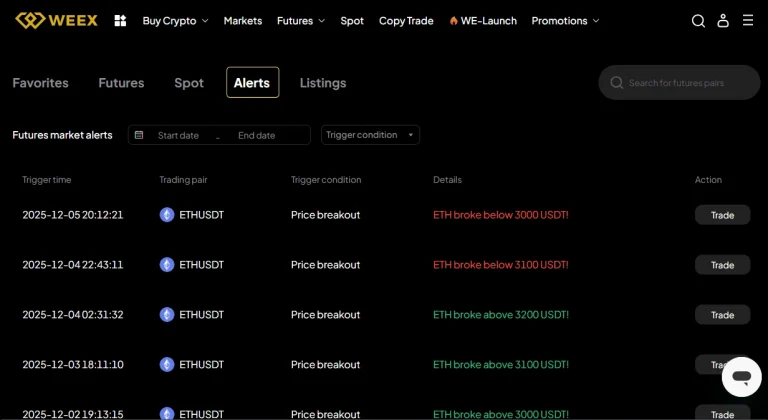The width and height of the screenshot is (768, 420).
Task: Click 'ETH broke above 3200 USDT!' detail
Action: point(501,315)
